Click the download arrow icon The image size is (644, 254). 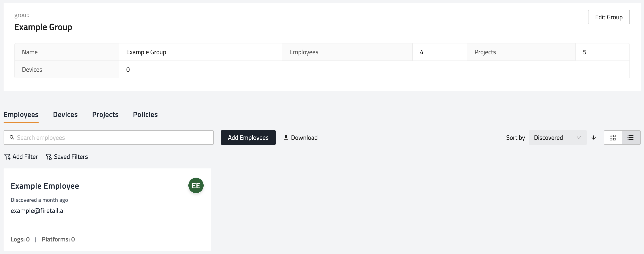286,138
